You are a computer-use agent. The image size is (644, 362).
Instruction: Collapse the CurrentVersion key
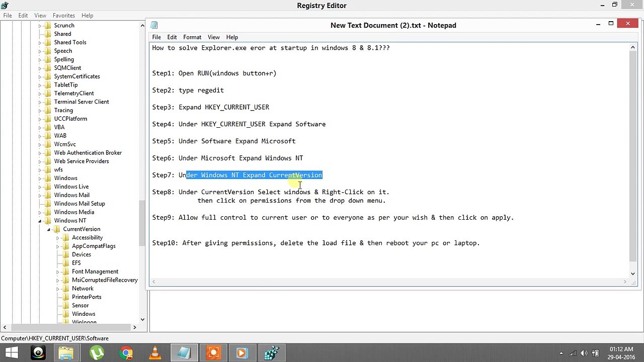(49, 229)
